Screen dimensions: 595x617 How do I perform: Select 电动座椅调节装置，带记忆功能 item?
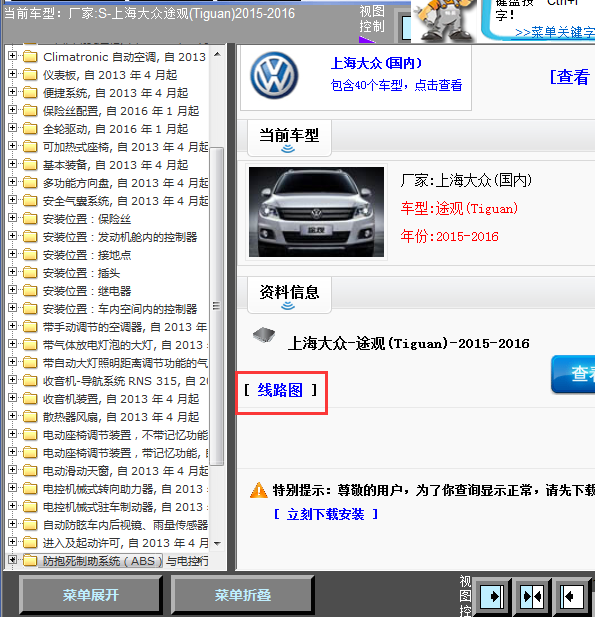pos(126,453)
